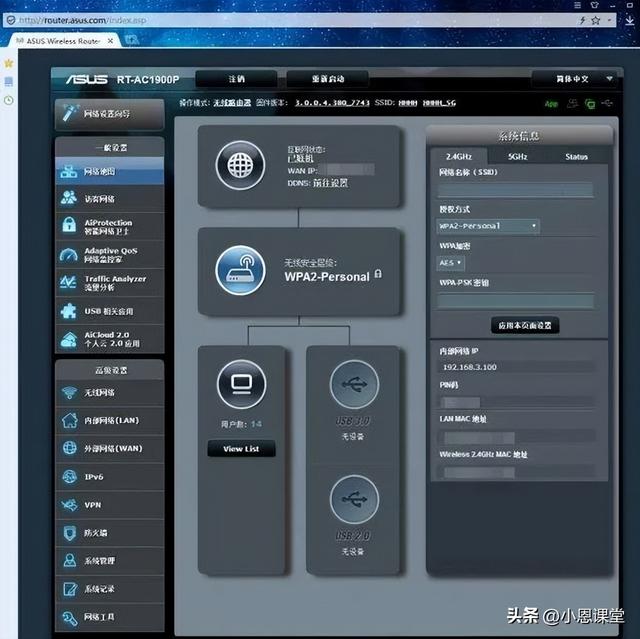
Task: Open browser history clock icon in sidebar
Action: 9,100
